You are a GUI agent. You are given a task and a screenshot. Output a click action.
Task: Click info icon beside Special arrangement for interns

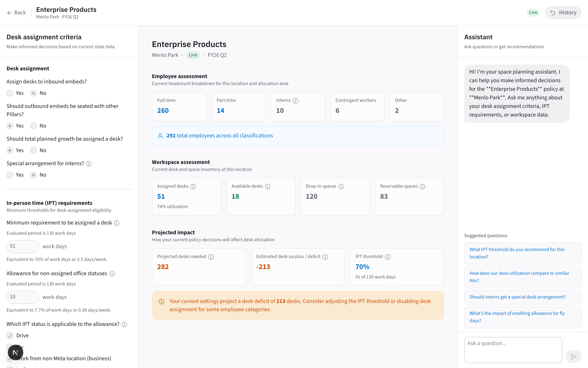click(x=89, y=164)
